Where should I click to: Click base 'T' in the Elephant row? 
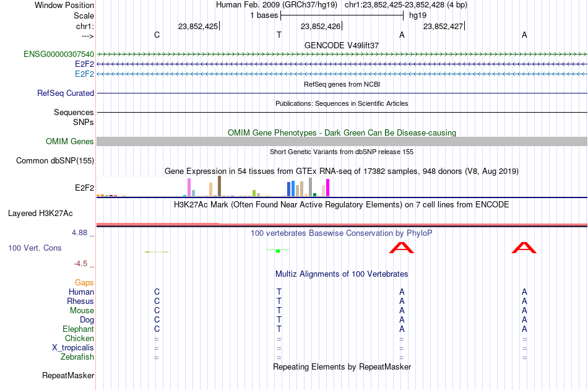[x=279, y=329]
